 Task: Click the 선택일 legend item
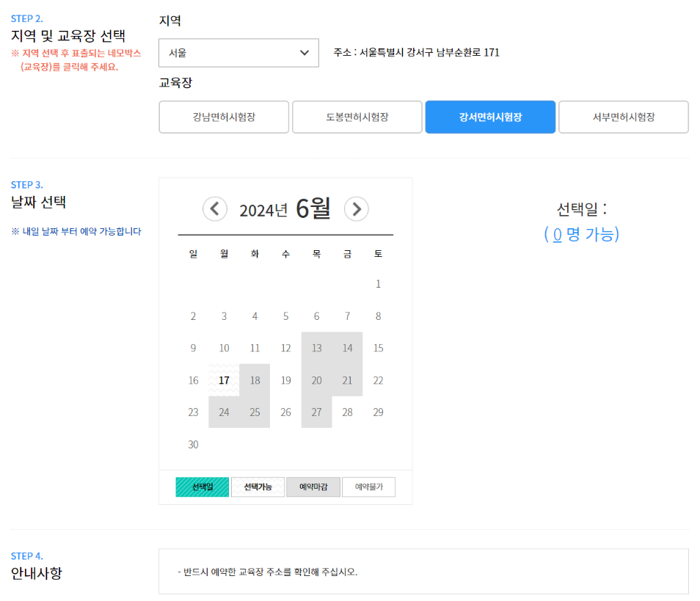[201, 487]
